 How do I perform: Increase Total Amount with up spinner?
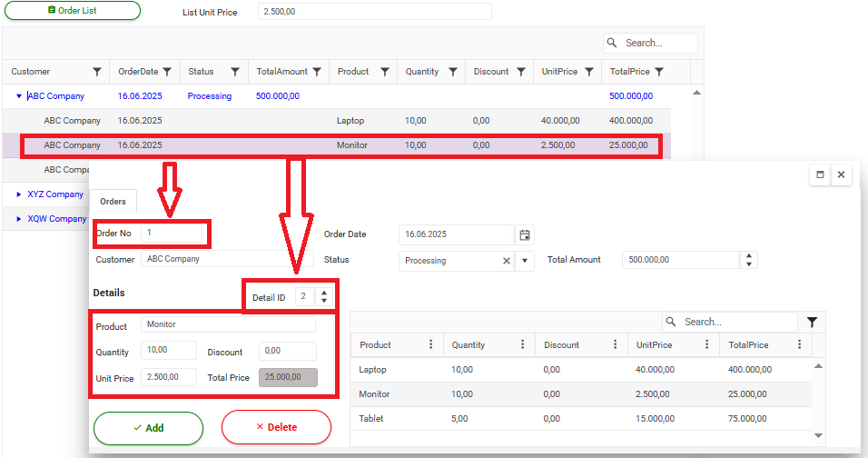[x=749, y=256]
